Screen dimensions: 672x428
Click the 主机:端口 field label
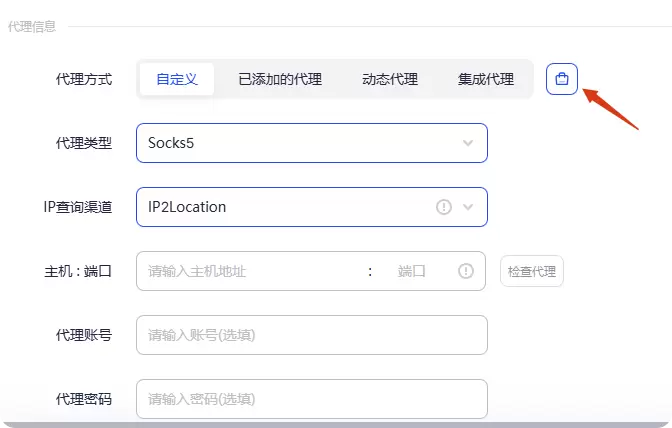point(78,271)
